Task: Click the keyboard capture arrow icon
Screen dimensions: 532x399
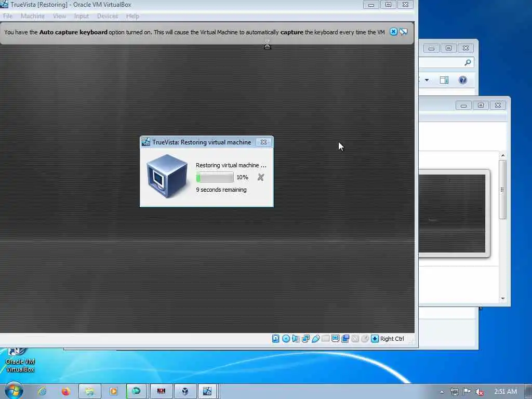Action: pos(375,339)
